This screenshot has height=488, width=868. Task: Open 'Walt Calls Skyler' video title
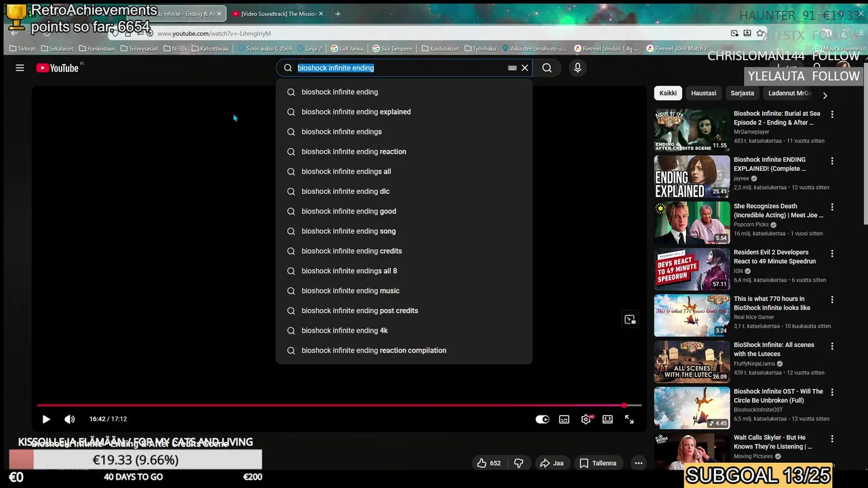(x=772, y=442)
